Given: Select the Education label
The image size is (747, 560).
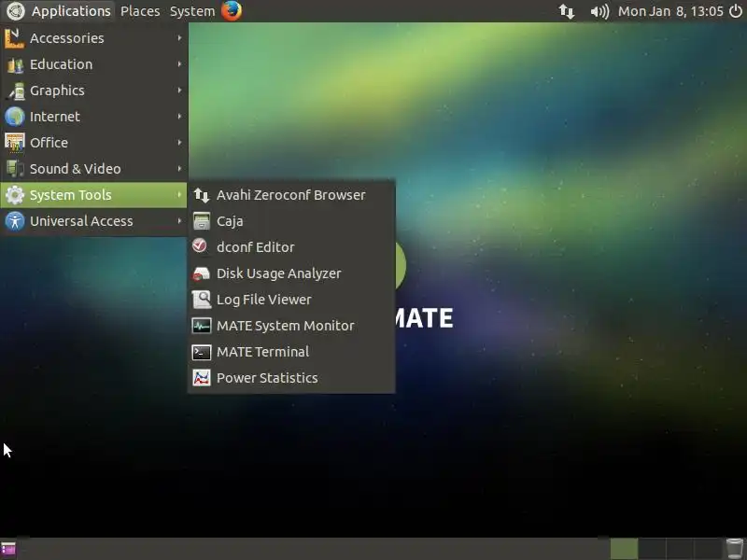Looking at the screenshot, I should [x=61, y=64].
